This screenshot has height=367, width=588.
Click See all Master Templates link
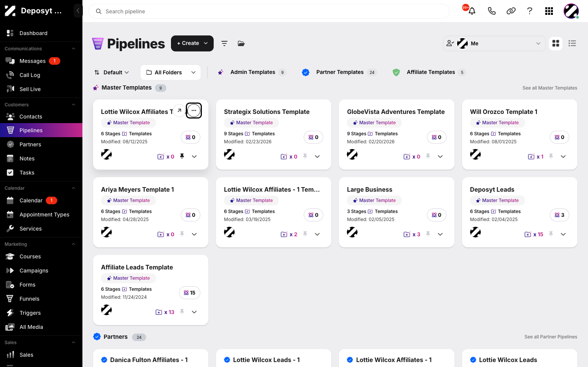coord(549,88)
